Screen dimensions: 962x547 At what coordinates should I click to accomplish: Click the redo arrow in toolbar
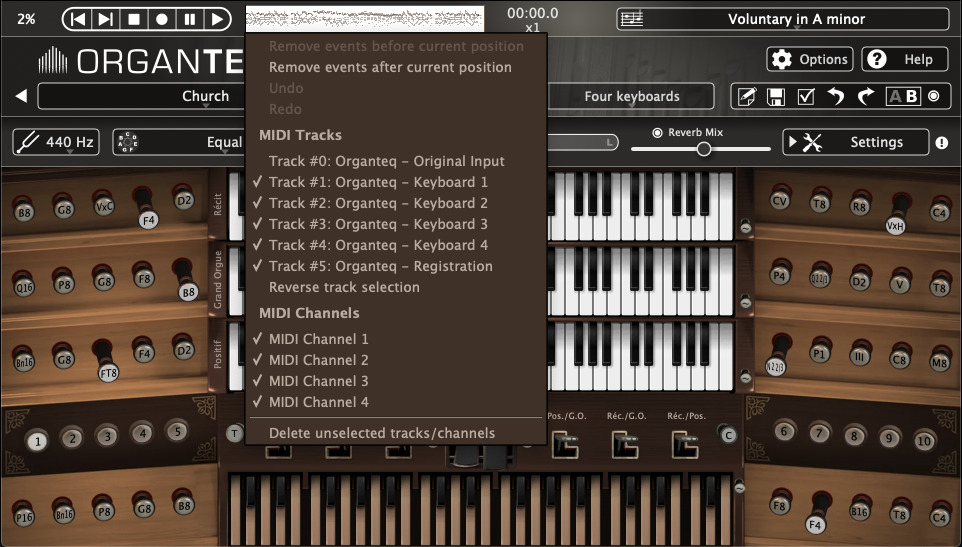865,96
